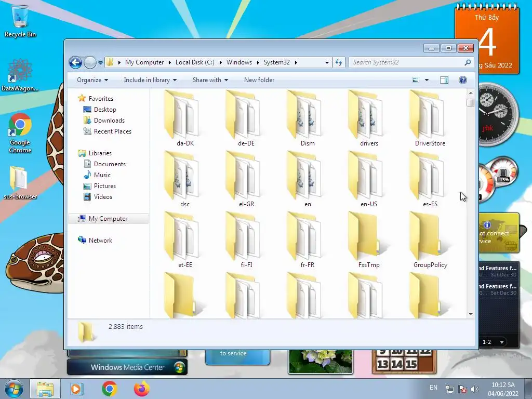Select the GroupPolicy folder
Viewport: 532px width, 399px height.
coord(430,240)
